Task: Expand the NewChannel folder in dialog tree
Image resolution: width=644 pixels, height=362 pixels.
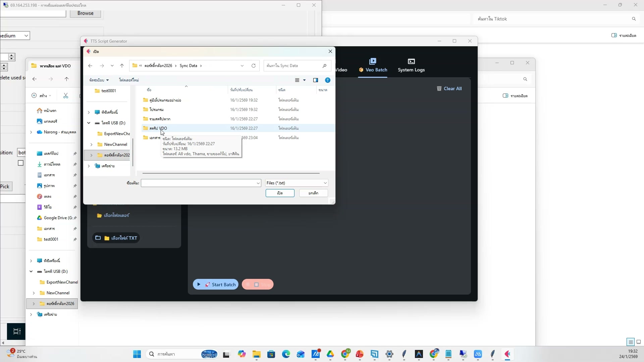Action: pyautogui.click(x=92, y=144)
